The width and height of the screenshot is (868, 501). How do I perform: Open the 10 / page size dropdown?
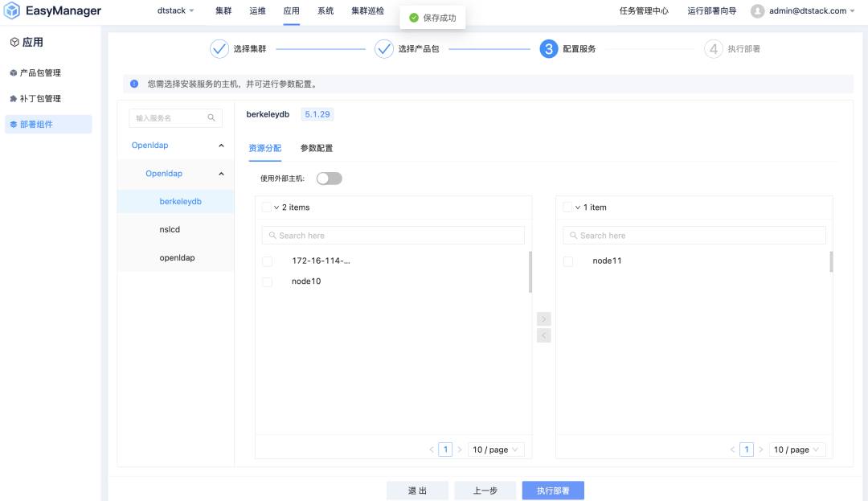click(495, 449)
